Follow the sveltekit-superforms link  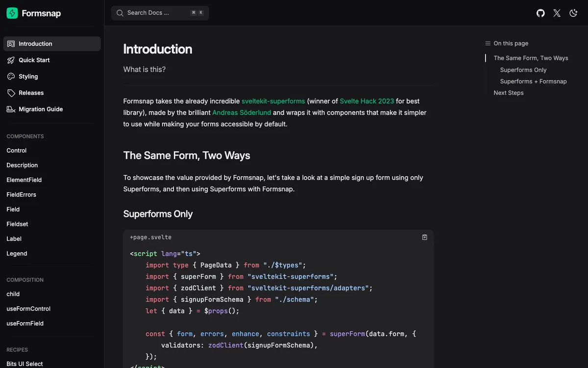coord(273,101)
